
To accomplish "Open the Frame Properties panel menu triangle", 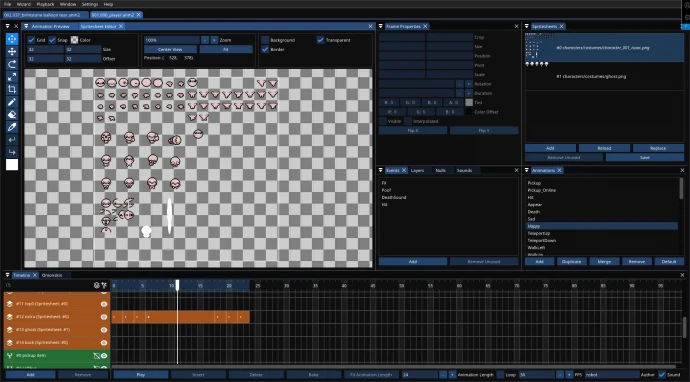I will click(381, 26).
